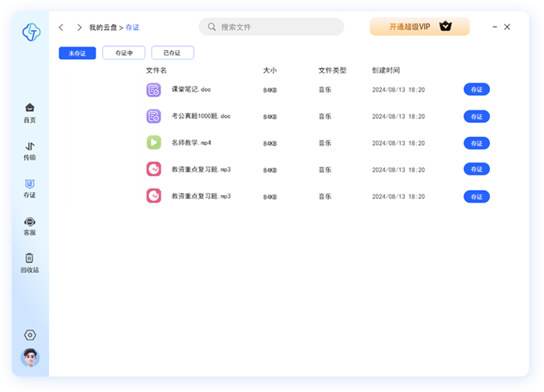Click the cloud app logo
Viewport: 544px width, 392px height.
coord(31,32)
